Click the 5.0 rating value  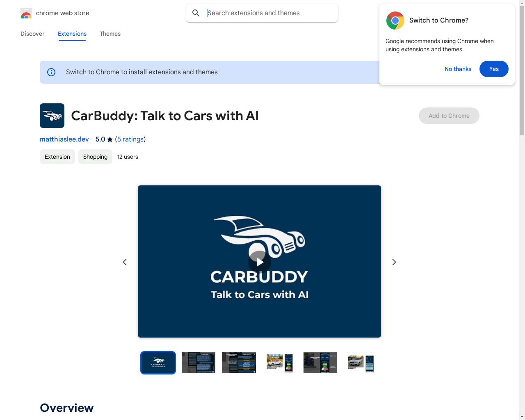tap(100, 139)
